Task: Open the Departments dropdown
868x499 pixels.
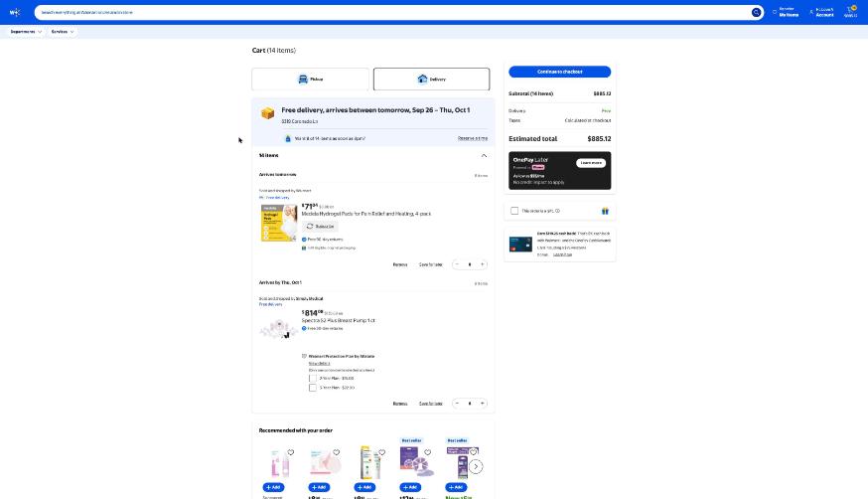Action: [x=26, y=32]
